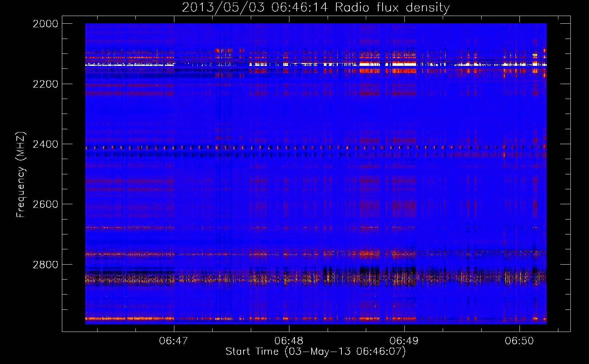589x364 pixels.
Task: Click the 2200 frequency tick label
Action: (46, 84)
